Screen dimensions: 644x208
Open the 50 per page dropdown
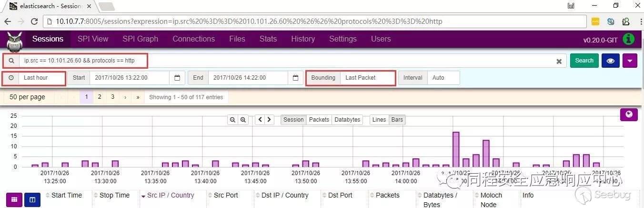coord(27,97)
